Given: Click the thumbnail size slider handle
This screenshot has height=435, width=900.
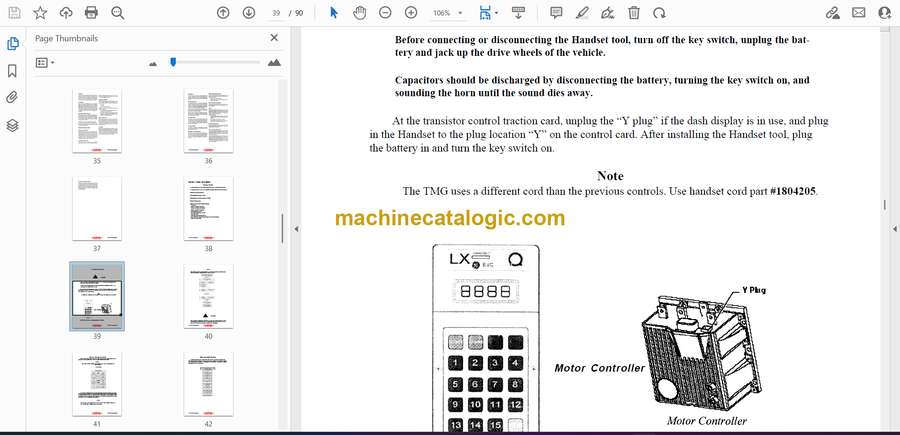Looking at the screenshot, I should tap(173, 62).
